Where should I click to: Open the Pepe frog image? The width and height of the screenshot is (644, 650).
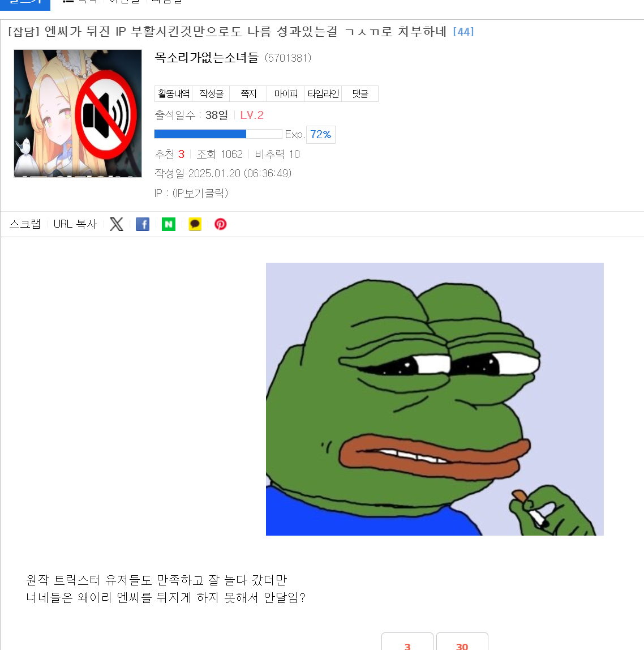point(435,399)
